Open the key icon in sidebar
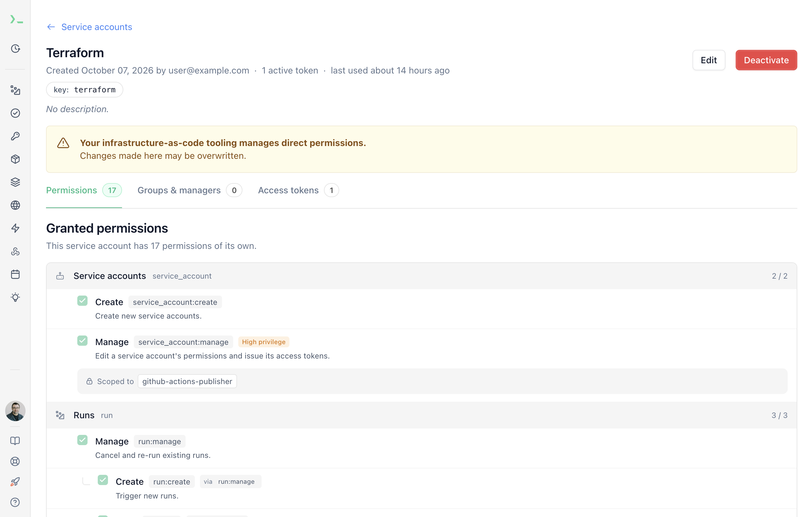Image resolution: width=812 pixels, height=517 pixels. 15,136
